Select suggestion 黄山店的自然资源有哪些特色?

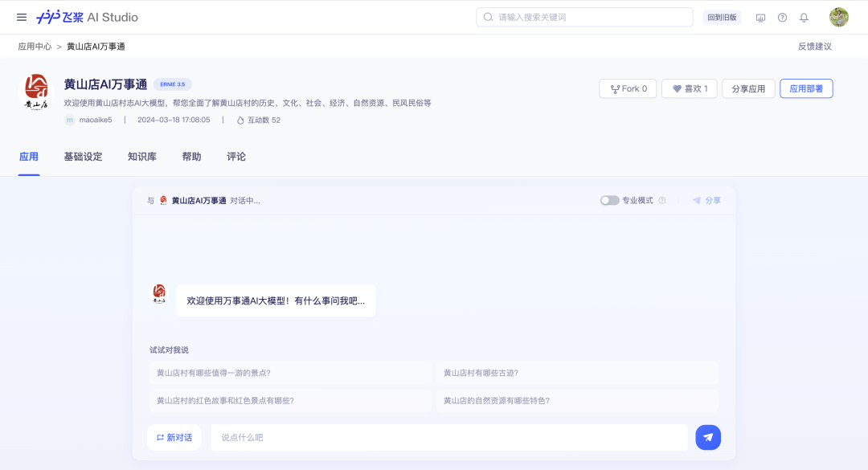tap(577, 400)
